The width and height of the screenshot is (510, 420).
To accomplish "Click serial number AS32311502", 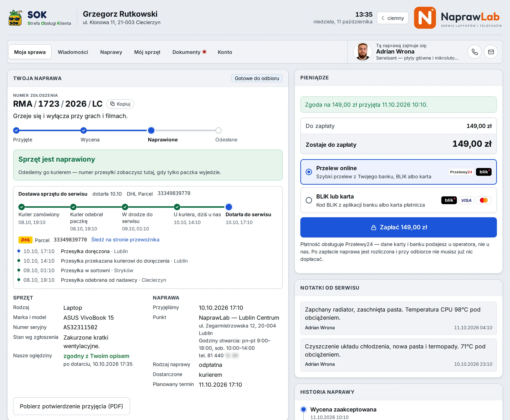I will [x=81, y=327].
